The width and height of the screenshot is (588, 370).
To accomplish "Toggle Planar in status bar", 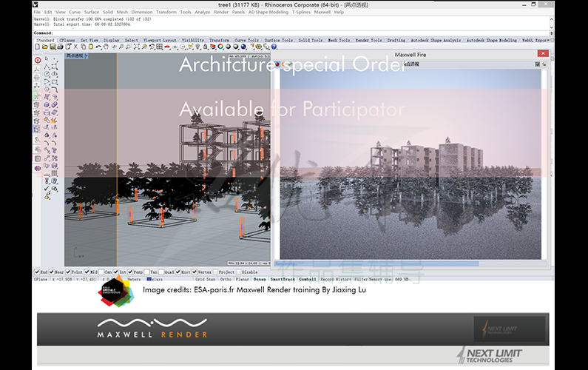I will 243,279.
